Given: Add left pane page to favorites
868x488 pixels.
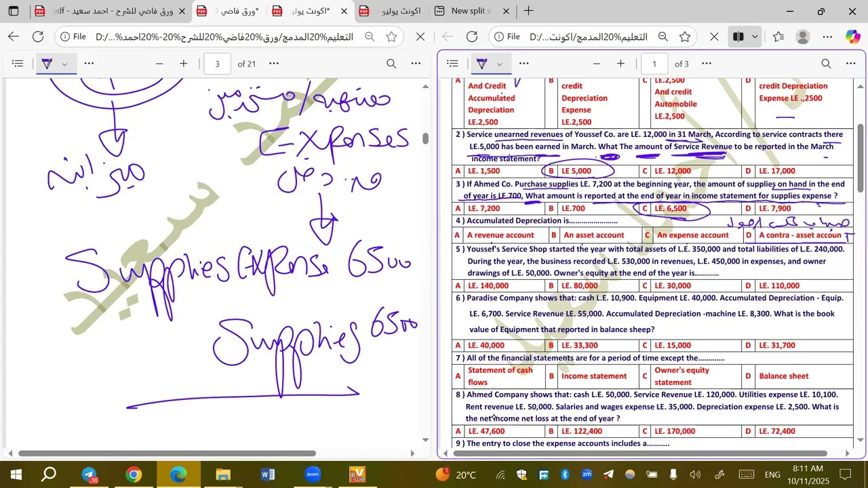Looking at the screenshot, I should point(391,37).
